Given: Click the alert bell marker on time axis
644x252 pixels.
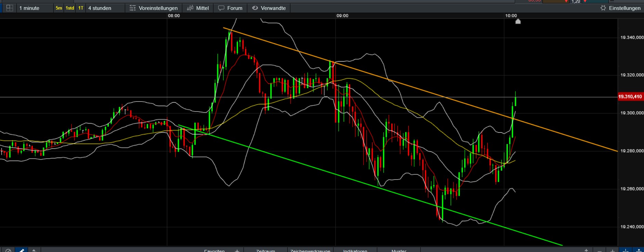Looking at the screenshot, I should (518, 22).
